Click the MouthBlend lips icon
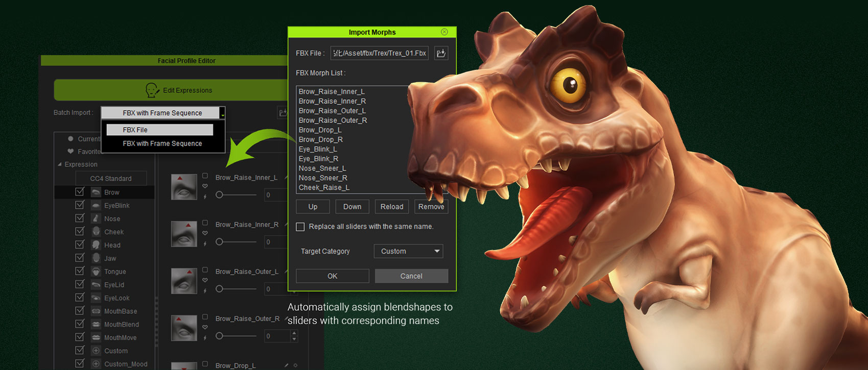This screenshot has height=370, width=868. (96, 325)
